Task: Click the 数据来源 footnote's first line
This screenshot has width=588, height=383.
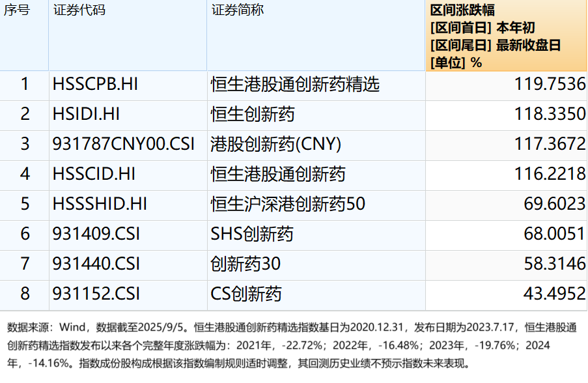Action: pos(292,328)
